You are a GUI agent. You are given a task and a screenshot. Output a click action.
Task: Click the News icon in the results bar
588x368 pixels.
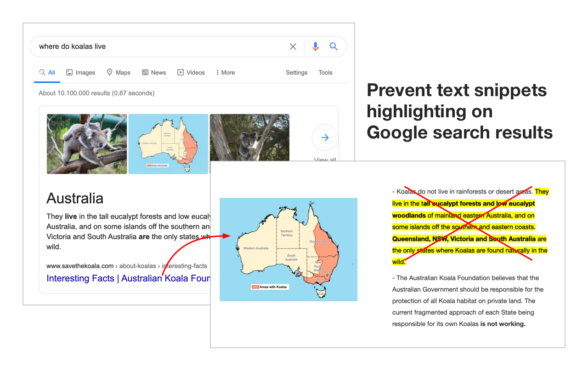(x=145, y=72)
